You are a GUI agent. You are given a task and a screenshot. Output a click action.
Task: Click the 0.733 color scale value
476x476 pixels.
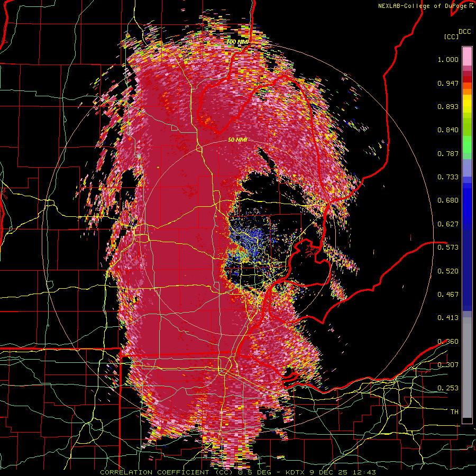[x=448, y=177]
